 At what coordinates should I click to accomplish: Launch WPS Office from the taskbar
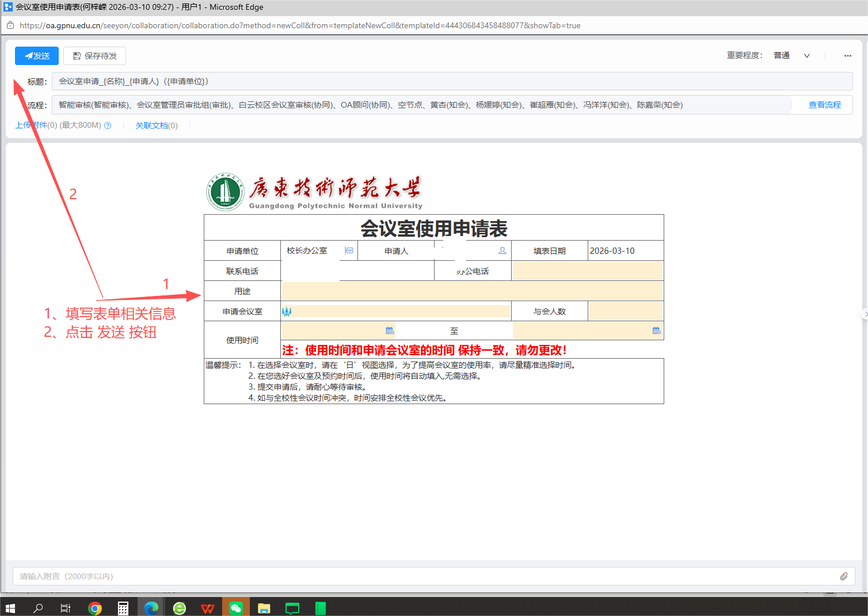click(x=208, y=608)
